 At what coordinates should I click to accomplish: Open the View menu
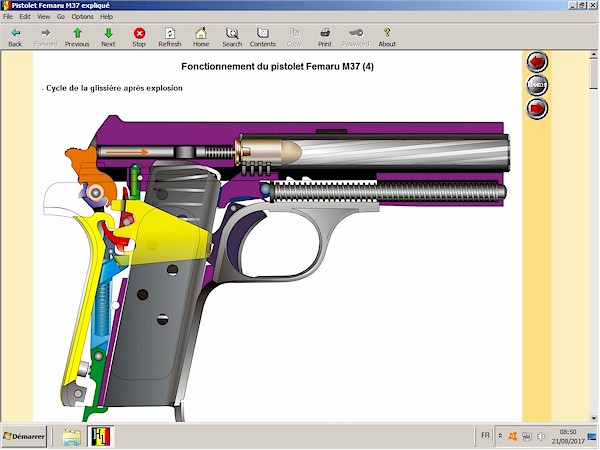point(43,16)
